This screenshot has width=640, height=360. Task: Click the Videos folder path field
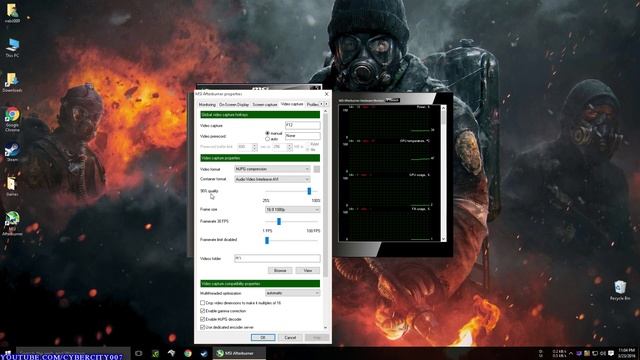click(277, 258)
